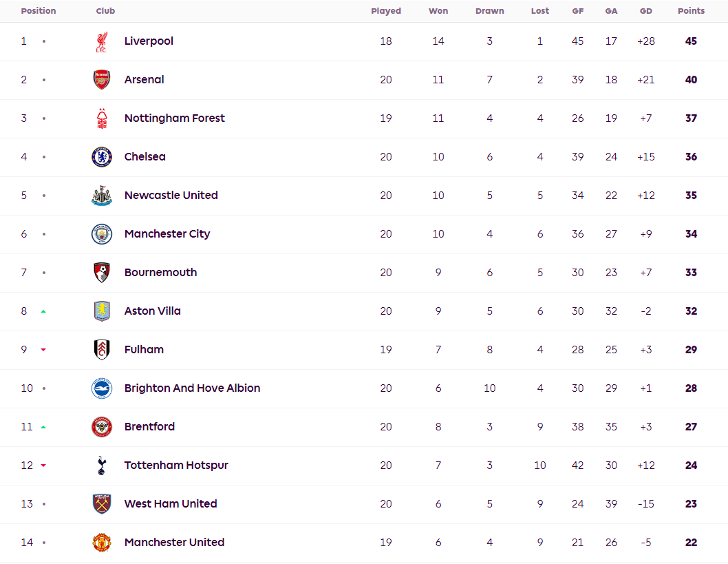
Task: Open Brighton And Hove Albion page
Action: 192,388
